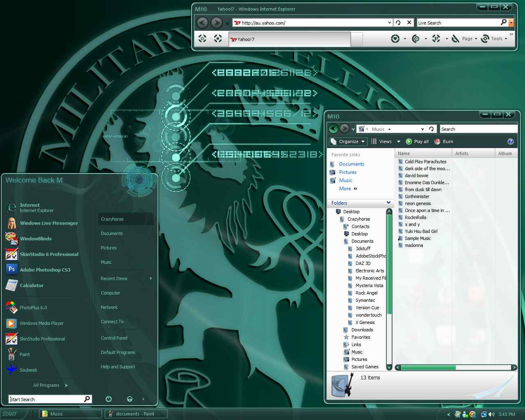Viewport: 525px width, 420px height.
Task: Collapse the Folders pane chevron
Action: (388, 203)
